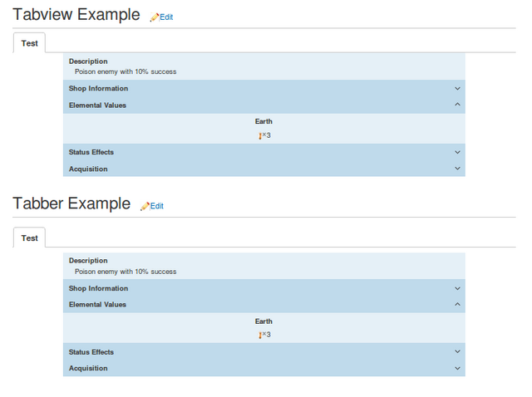Click the Earth label in Tabber section

coord(264,321)
